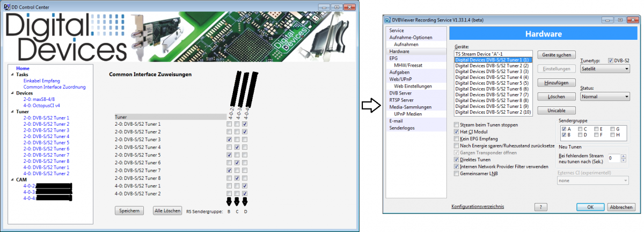Open the Common Interface Zuordnung link
The width and height of the screenshot is (644, 232).
coord(54,87)
